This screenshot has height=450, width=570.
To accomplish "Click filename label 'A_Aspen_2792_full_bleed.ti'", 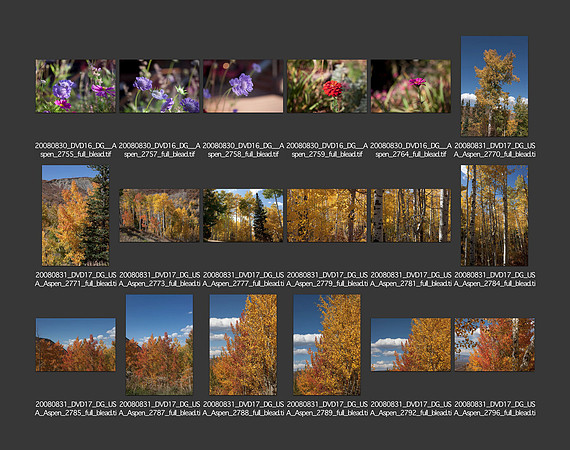I will (411, 413).
